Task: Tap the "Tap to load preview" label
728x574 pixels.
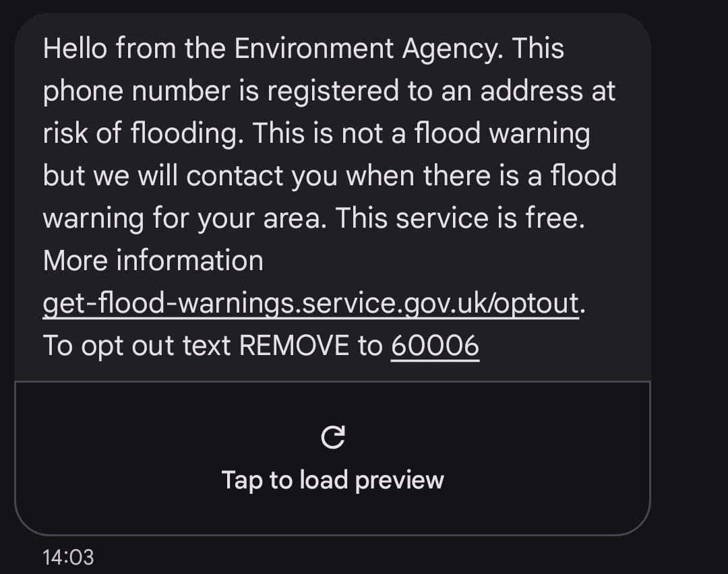Action: 333,480
